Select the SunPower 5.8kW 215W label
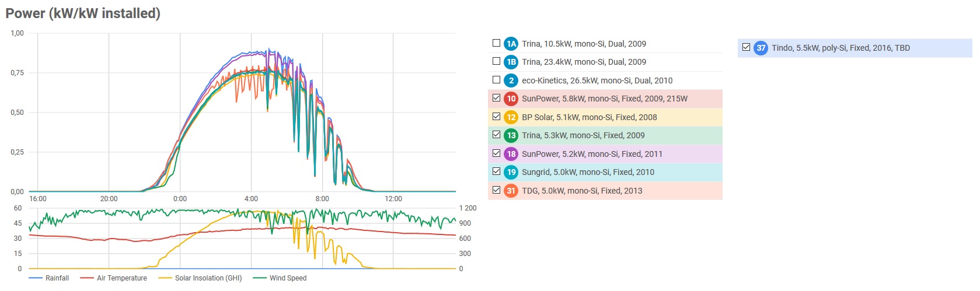The image size is (980, 291). [605, 99]
